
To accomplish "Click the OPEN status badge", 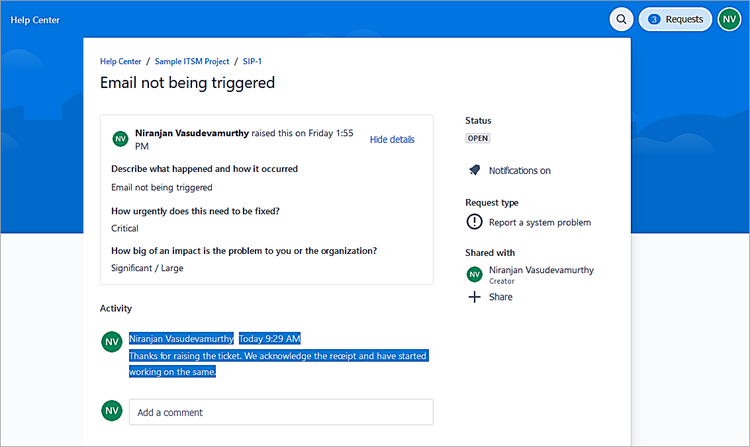I will [x=478, y=138].
